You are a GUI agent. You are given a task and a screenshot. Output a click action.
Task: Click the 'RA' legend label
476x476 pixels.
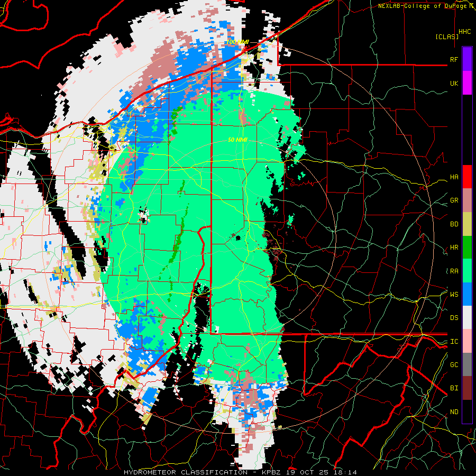454,271
